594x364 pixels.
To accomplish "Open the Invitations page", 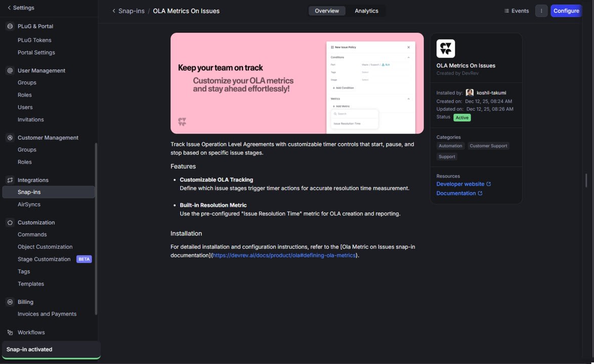I will coord(31,120).
